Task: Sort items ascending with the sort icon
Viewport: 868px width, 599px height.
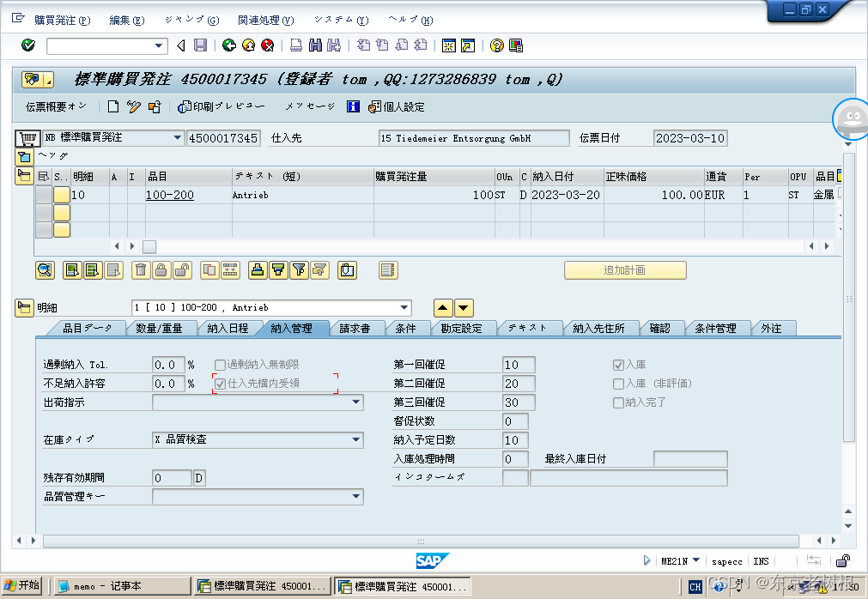Action: tap(258, 269)
